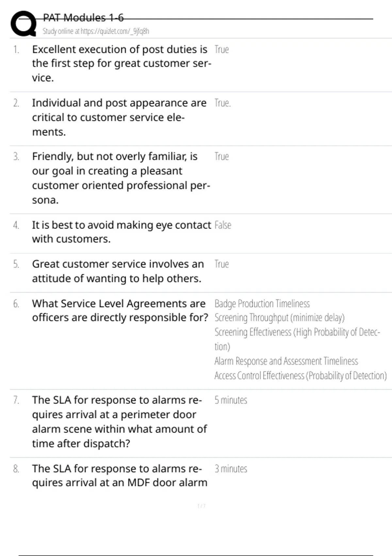The height and width of the screenshot is (556, 392).
Task: Click the PAT Modules 1-6 title
Action: 83,18
